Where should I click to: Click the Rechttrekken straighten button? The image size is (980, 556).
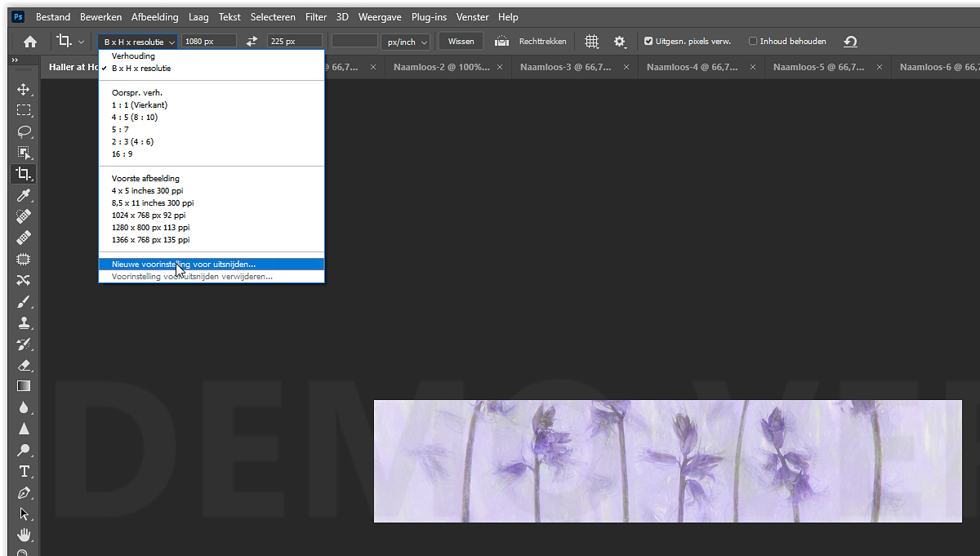coord(532,42)
